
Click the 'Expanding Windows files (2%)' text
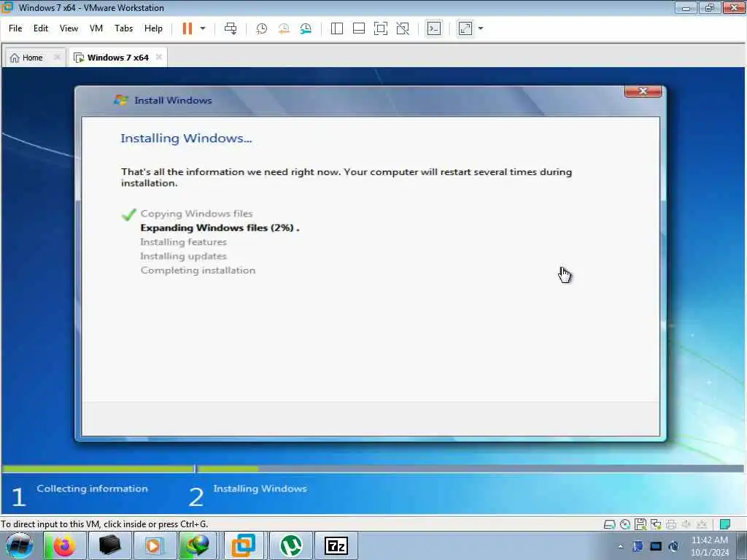[x=220, y=227]
